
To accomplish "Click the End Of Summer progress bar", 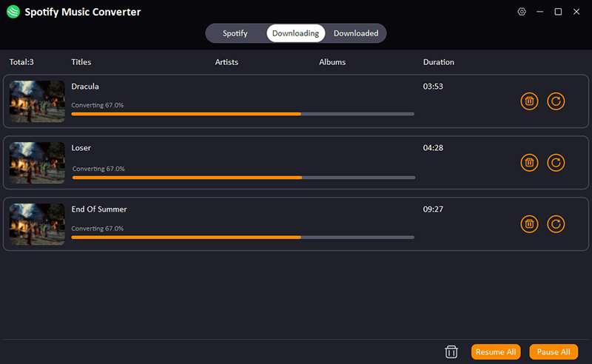I will pos(243,237).
